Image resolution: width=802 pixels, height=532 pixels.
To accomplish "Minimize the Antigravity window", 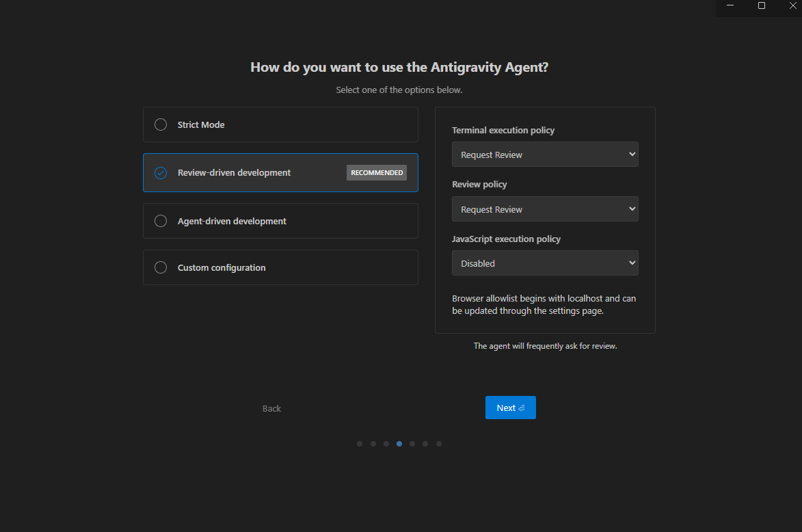I will tap(730, 6).
